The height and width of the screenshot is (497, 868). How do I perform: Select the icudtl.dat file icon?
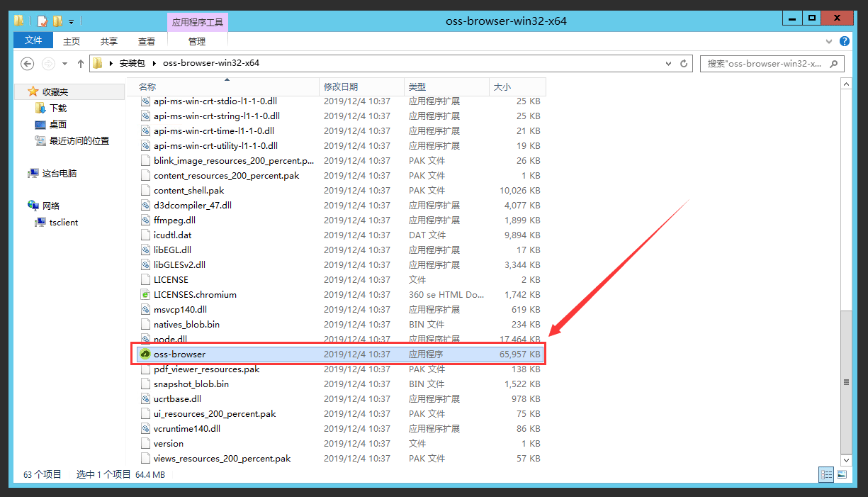[145, 235]
